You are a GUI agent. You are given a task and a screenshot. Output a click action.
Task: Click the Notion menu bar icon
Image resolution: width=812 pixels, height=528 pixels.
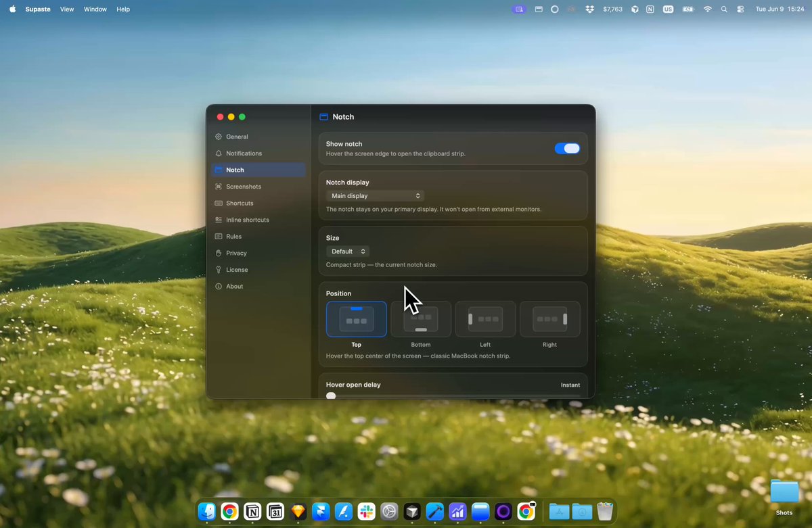(650, 9)
